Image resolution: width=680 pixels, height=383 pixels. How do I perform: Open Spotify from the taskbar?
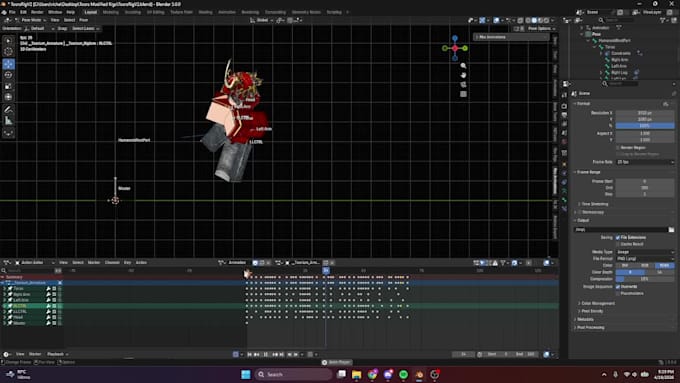[403, 374]
